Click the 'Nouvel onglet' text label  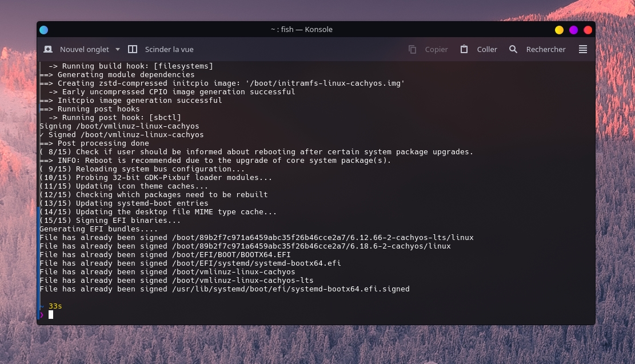(84, 50)
